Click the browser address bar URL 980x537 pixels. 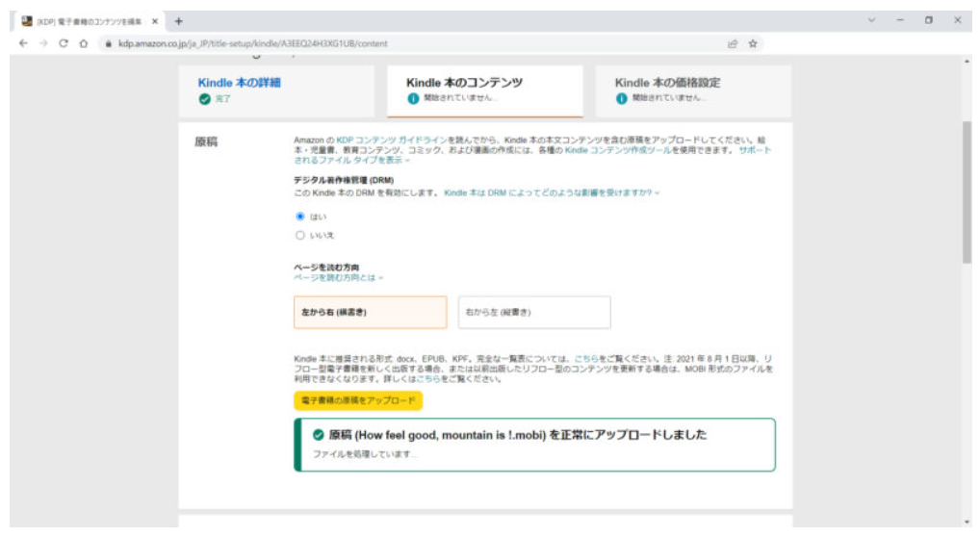tap(253, 43)
